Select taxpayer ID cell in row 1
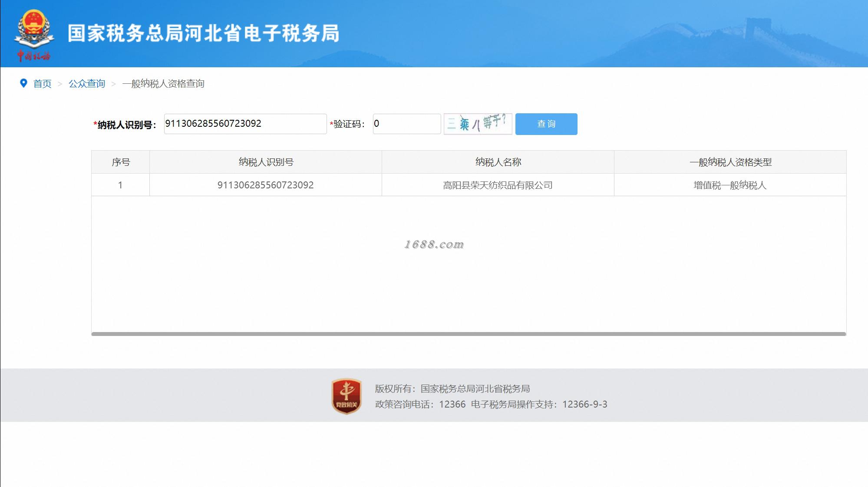The image size is (868, 487). point(265,185)
